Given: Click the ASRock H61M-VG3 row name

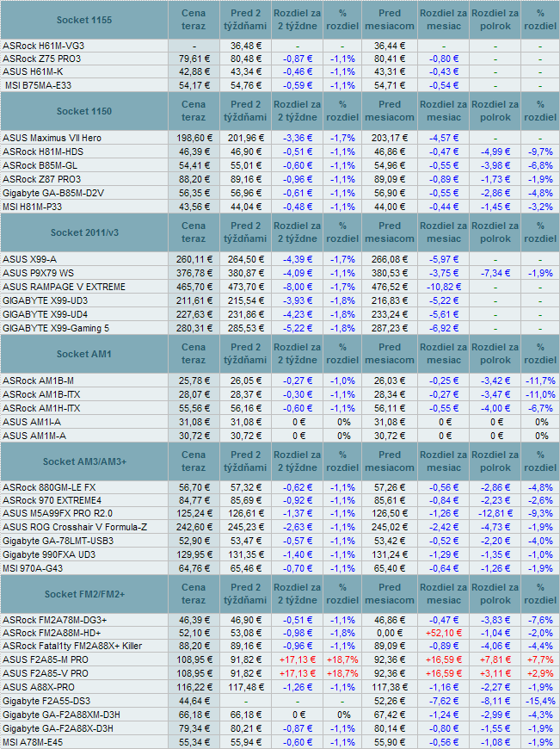Looking at the screenshot, I should click(44, 46).
